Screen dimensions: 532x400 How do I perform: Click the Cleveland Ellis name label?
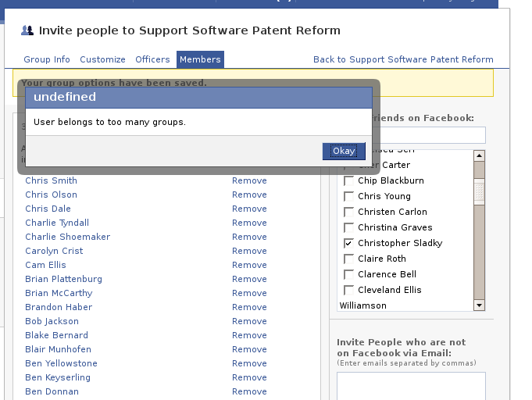[x=390, y=290]
